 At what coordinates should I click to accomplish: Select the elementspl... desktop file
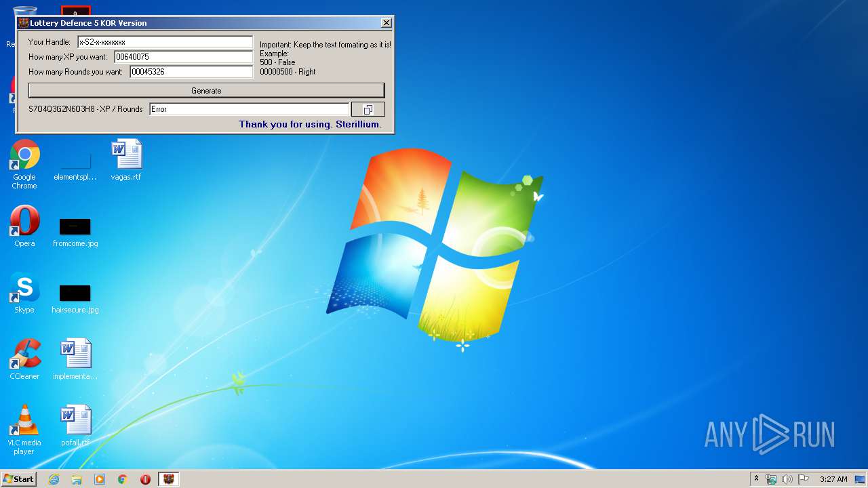[75, 164]
